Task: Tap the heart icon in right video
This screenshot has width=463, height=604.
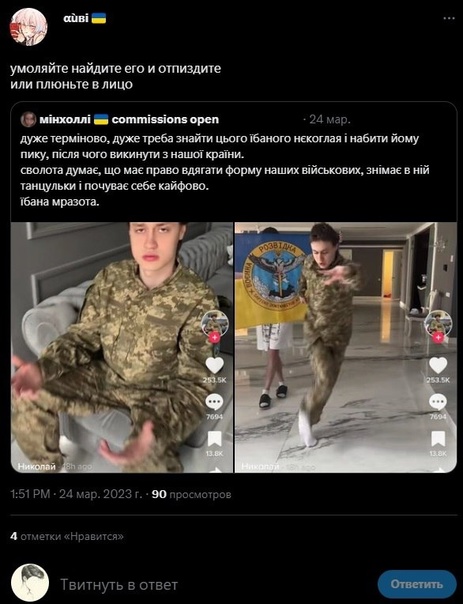Action: 438,365
